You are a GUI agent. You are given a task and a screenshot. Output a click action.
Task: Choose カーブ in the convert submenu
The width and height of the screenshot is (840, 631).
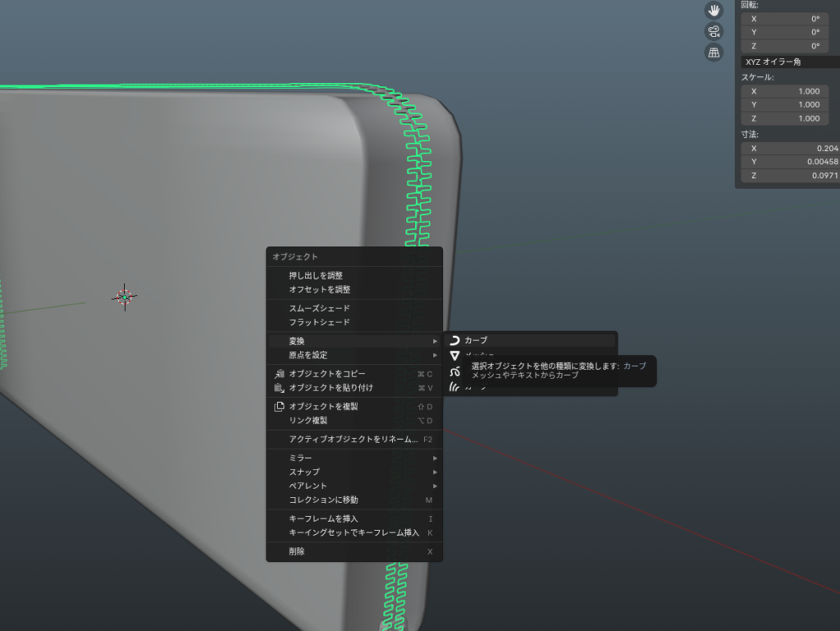tap(530, 341)
